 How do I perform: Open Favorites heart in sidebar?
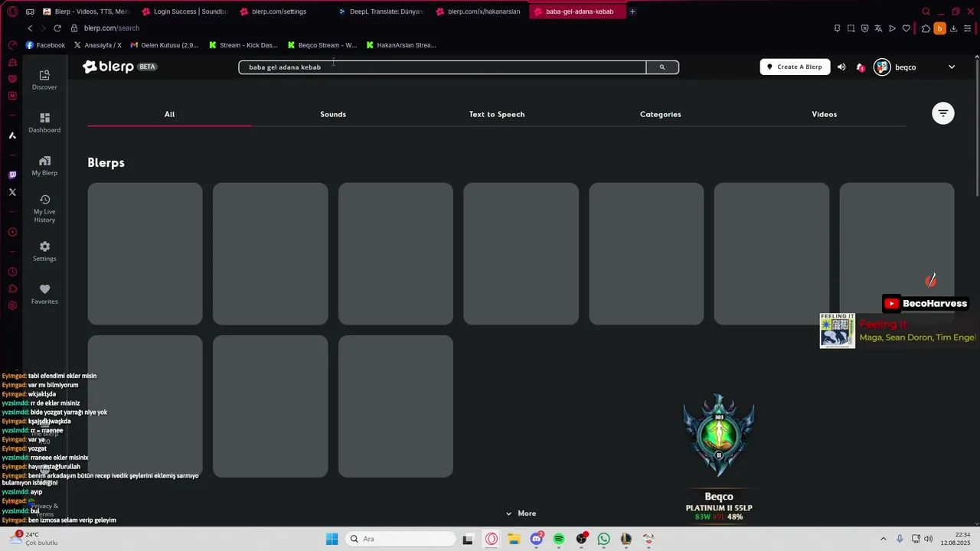click(x=44, y=294)
